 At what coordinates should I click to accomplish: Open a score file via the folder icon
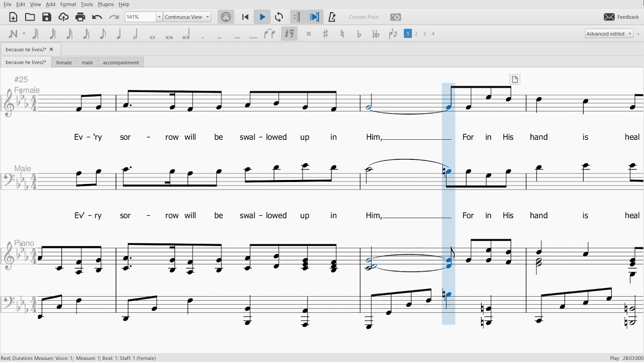coord(30,17)
